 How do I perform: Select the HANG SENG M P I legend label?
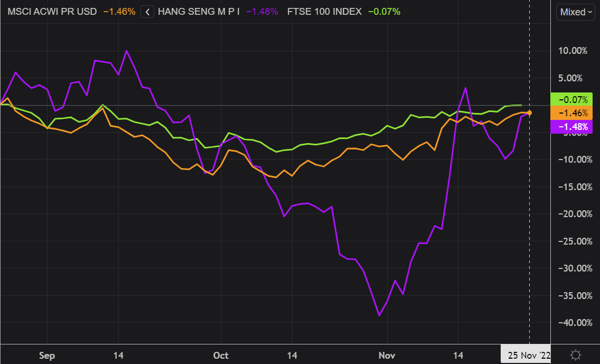(199, 12)
